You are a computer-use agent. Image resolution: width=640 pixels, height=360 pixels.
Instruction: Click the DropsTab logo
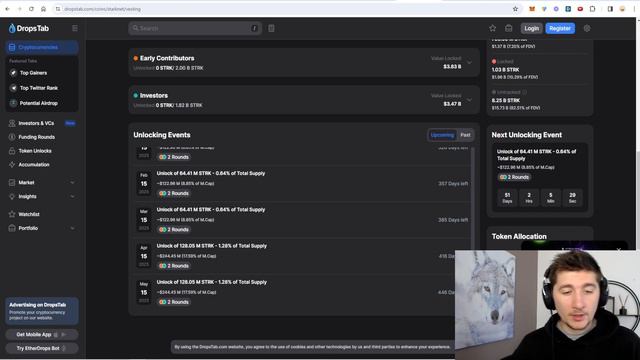point(29,28)
